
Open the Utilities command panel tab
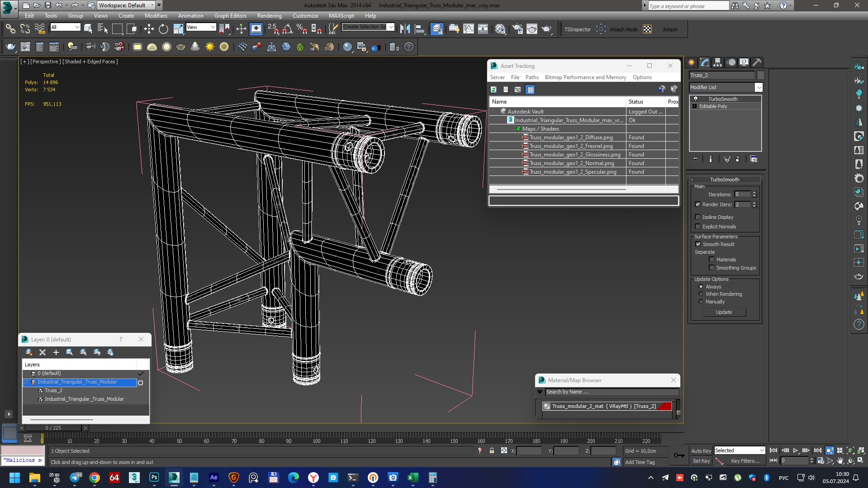(x=757, y=62)
